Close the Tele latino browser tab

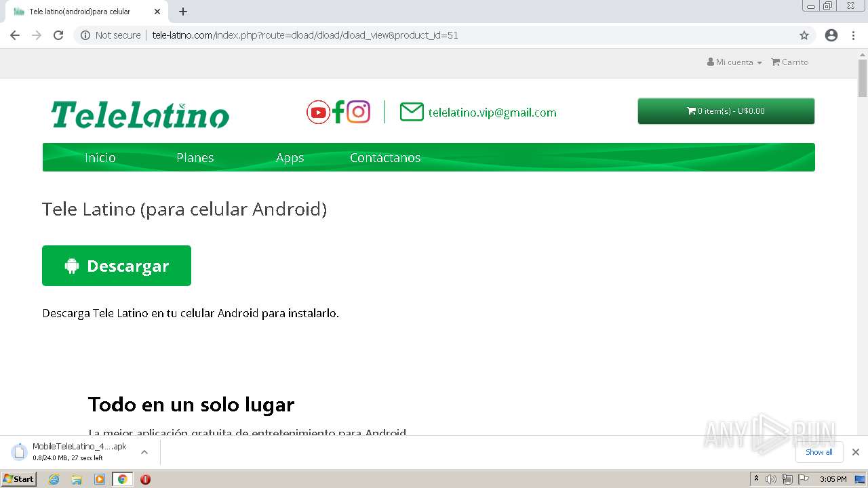click(157, 12)
